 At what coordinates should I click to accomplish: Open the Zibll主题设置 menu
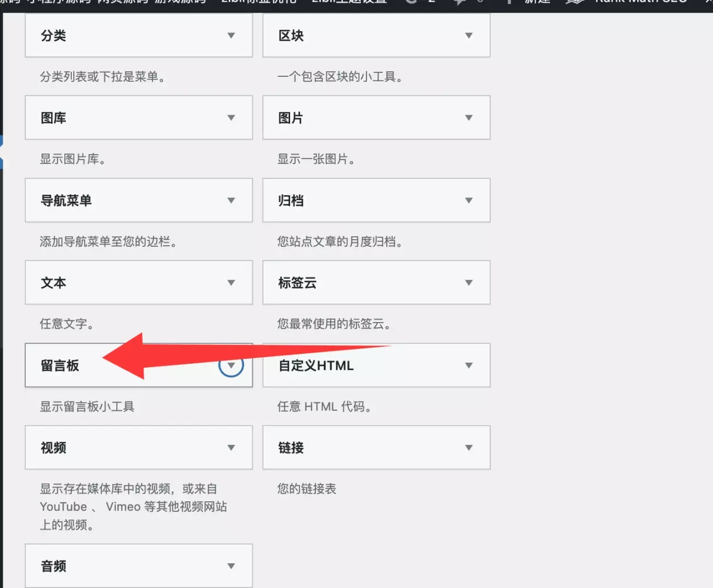pyautogui.click(x=349, y=2)
